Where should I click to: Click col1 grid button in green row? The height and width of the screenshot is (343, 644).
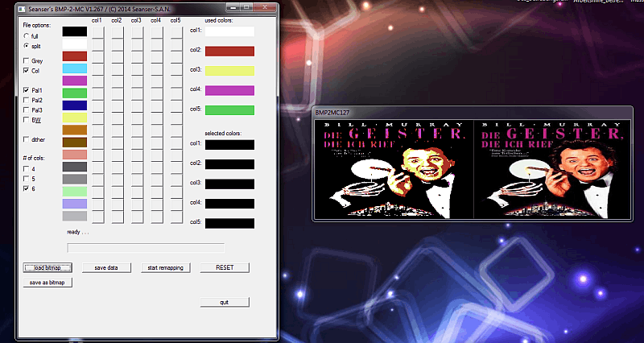point(97,94)
